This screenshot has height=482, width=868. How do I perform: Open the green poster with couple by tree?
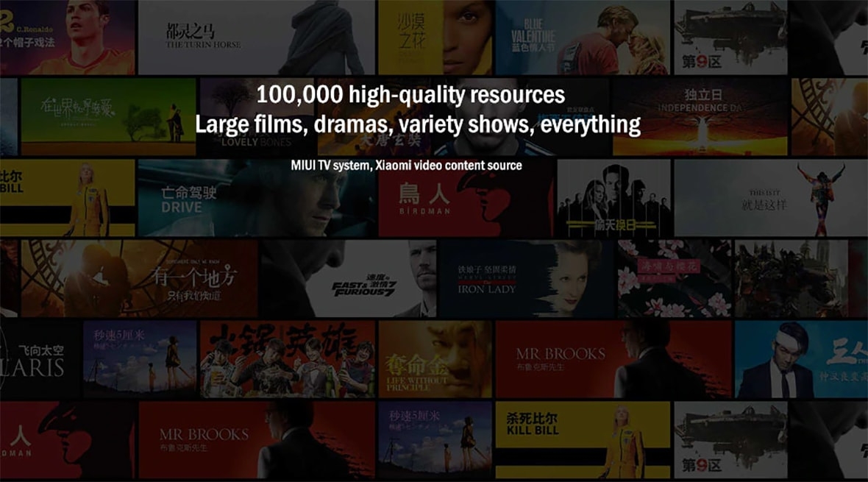click(x=109, y=117)
